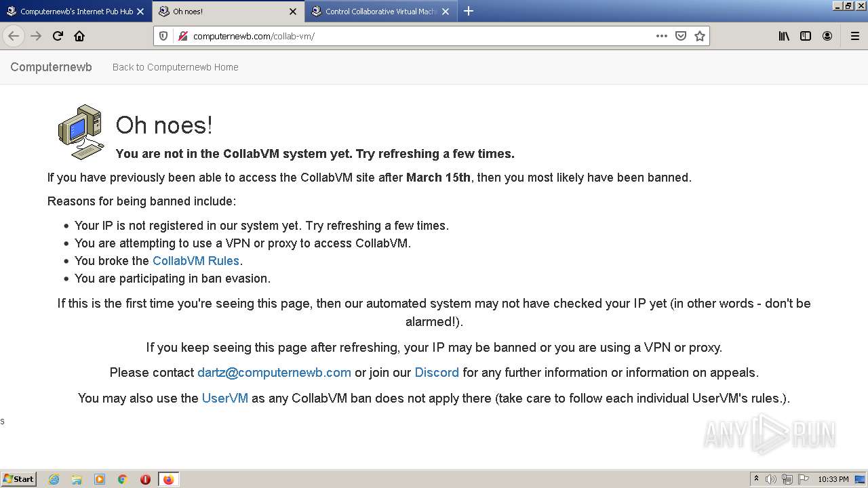Viewport: 868px width, 488px height.
Task: Open network tray icon
Action: click(x=787, y=479)
